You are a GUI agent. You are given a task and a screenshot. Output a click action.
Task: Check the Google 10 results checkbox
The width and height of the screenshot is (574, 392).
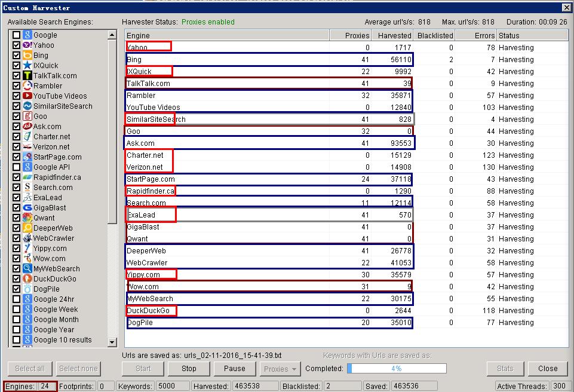click(x=16, y=339)
